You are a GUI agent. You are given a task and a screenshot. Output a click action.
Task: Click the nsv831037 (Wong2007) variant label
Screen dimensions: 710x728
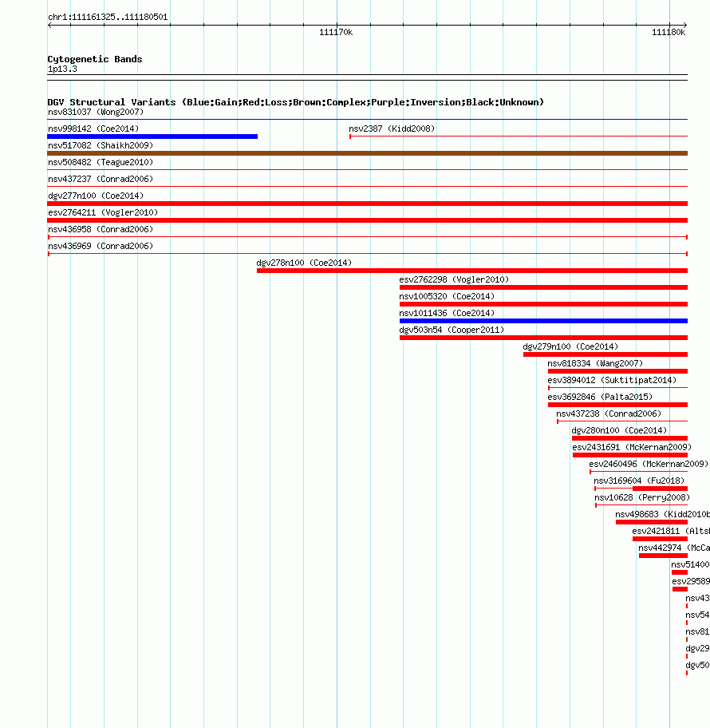[96, 112]
